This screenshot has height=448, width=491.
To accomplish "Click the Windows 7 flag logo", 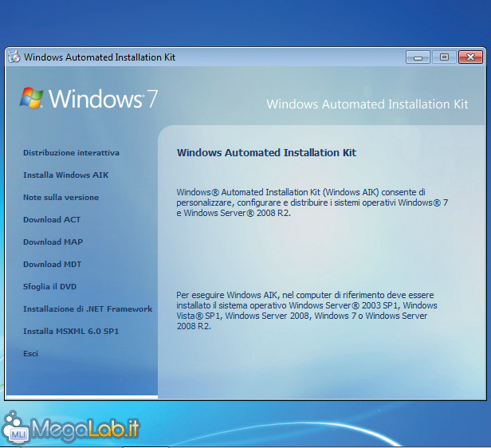I will point(31,98).
